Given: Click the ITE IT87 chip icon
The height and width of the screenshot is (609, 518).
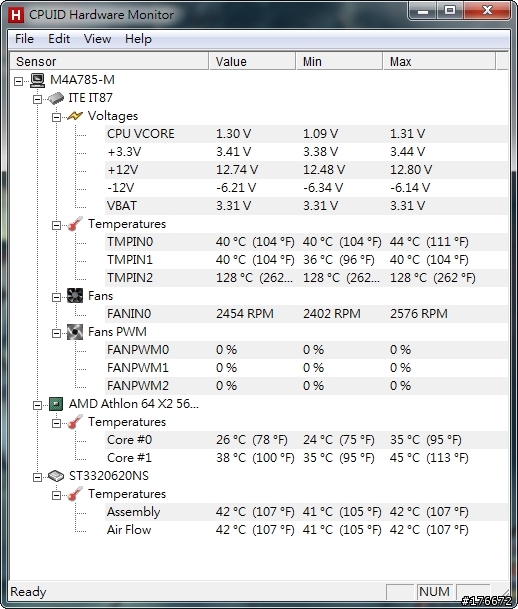Looking at the screenshot, I should click(x=56, y=98).
